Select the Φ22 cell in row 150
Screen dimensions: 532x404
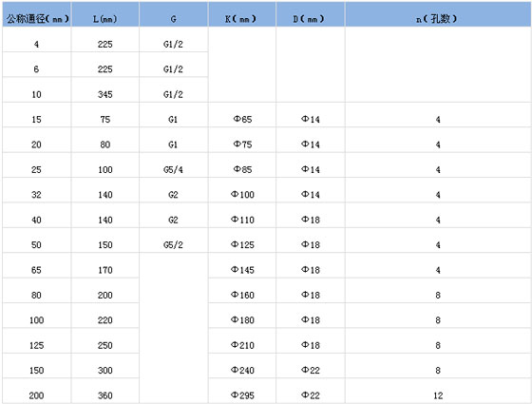(x=311, y=370)
